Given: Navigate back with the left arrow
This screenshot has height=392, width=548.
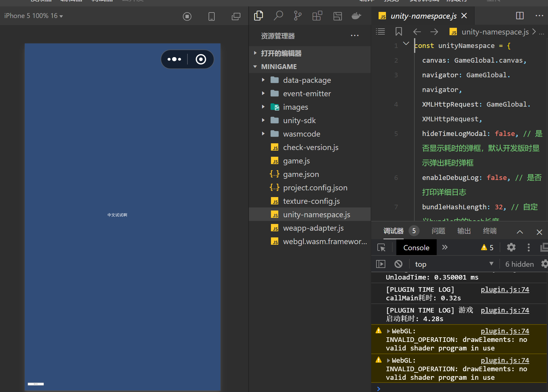Looking at the screenshot, I should click(417, 32).
